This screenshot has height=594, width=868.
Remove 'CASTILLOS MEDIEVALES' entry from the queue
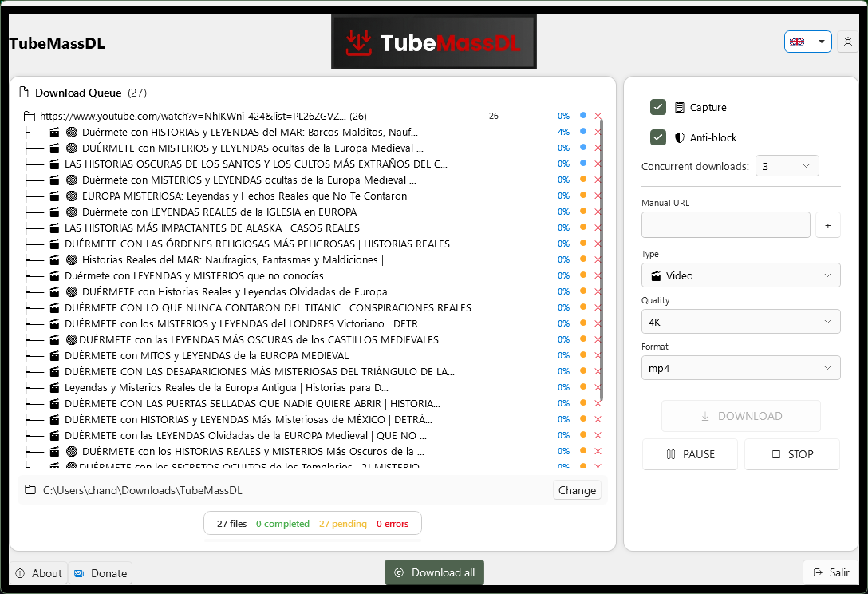(x=598, y=339)
